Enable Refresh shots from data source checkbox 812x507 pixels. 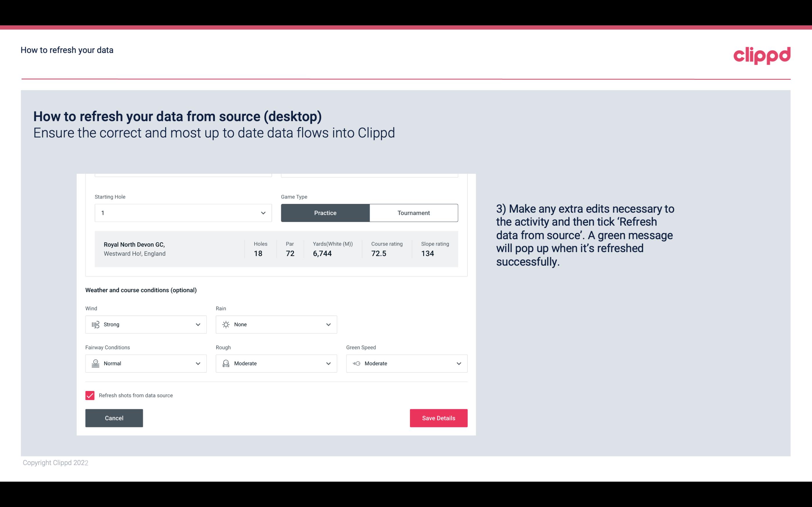click(x=89, y=395)
